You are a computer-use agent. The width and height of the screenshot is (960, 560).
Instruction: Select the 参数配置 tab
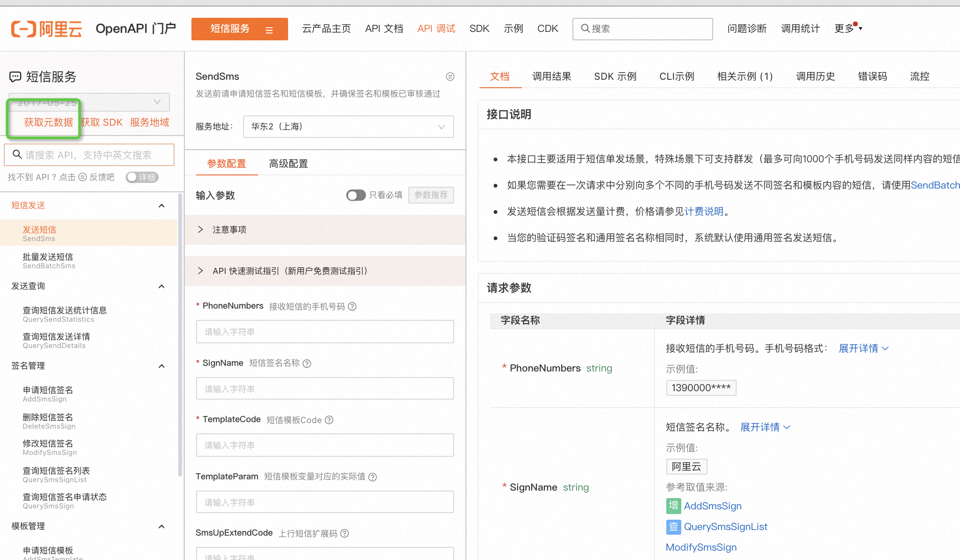227,164
